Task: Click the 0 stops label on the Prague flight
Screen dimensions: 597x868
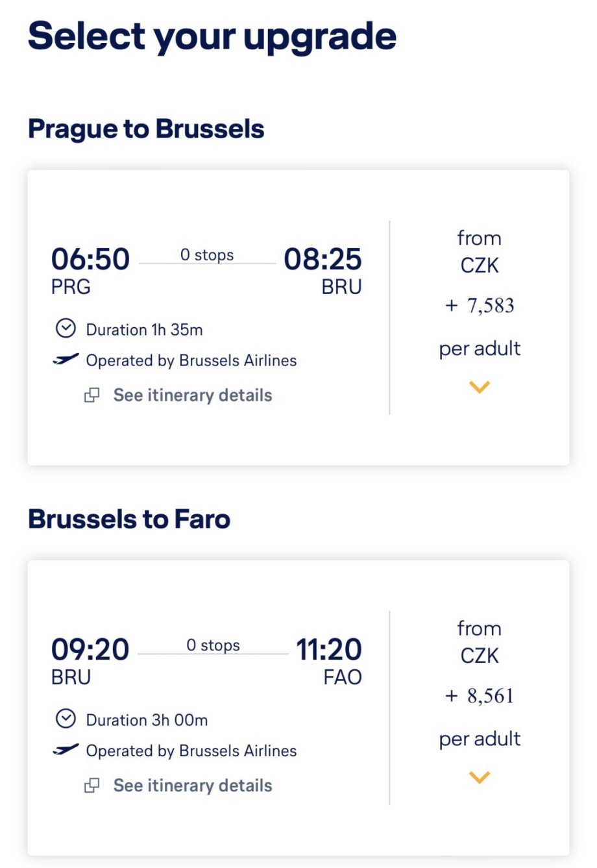Action: 207,255
